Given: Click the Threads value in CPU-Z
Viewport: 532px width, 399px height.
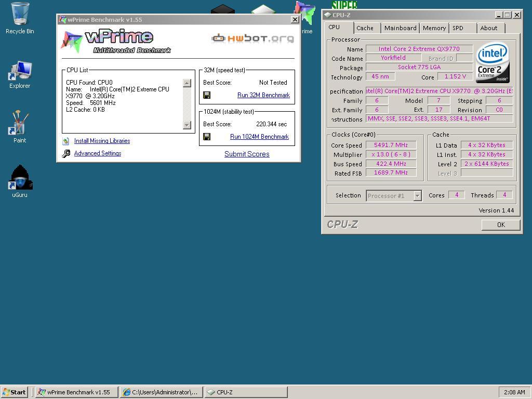Looking at the screenshot, I should [x=504, y=195].
